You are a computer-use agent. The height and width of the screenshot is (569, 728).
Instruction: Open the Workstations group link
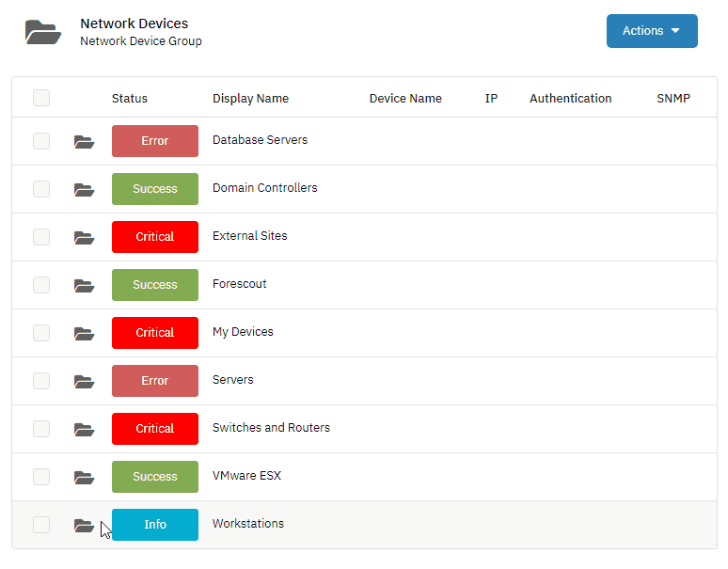click(x=248, y=524)
